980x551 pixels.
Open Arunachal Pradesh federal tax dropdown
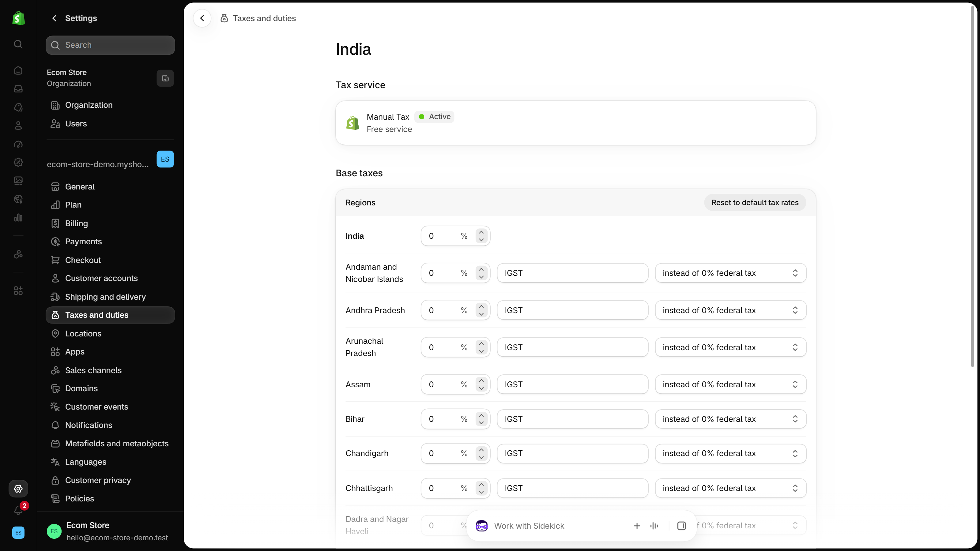[x=730, y=347]
